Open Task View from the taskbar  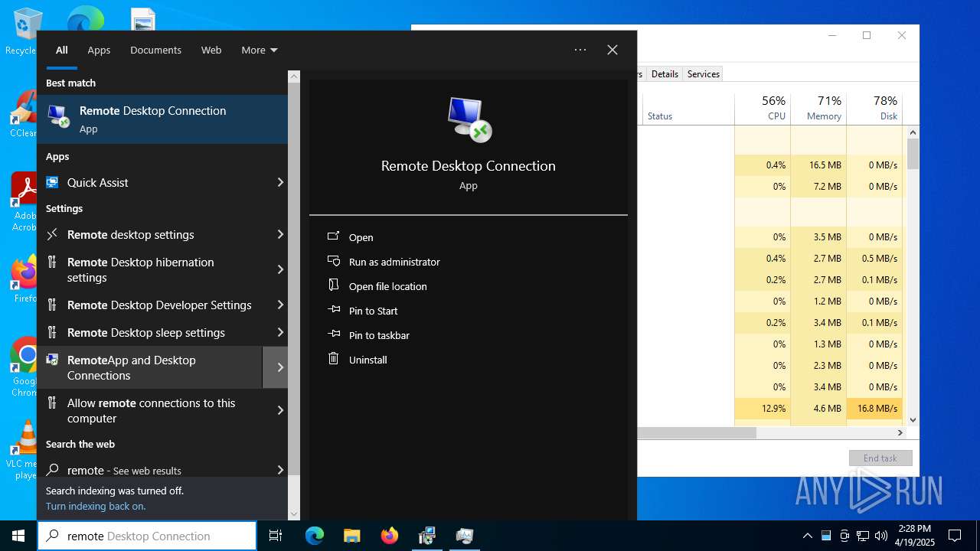(x=276, y=536)
